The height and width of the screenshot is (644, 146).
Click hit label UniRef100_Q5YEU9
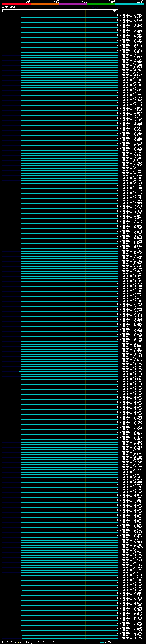pos(131,294)
